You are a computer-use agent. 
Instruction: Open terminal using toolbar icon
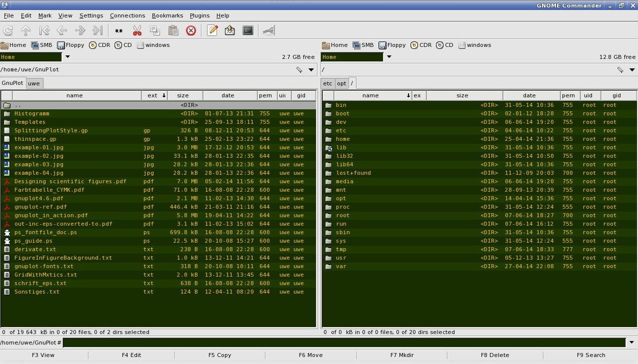(248, 30)
